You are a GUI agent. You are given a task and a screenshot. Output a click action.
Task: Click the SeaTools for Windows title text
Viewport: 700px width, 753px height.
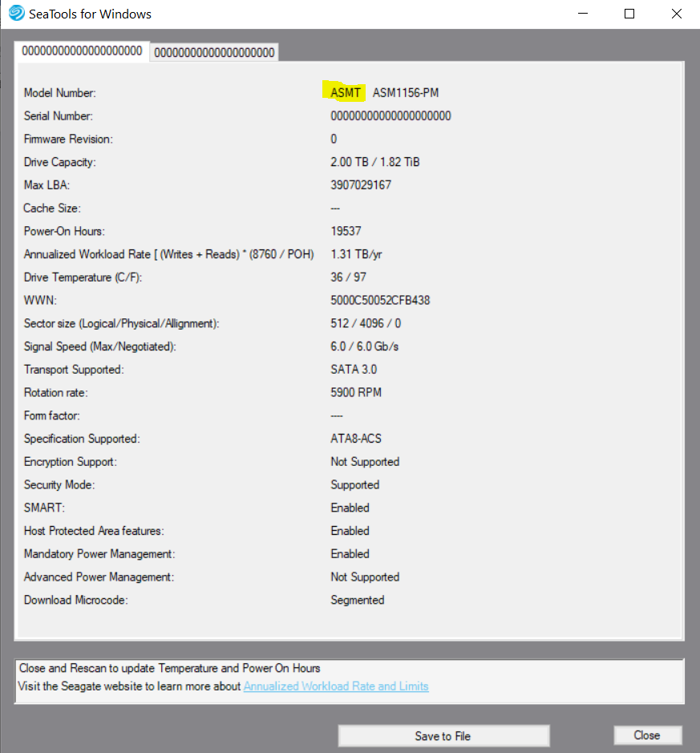pos(91,14)
